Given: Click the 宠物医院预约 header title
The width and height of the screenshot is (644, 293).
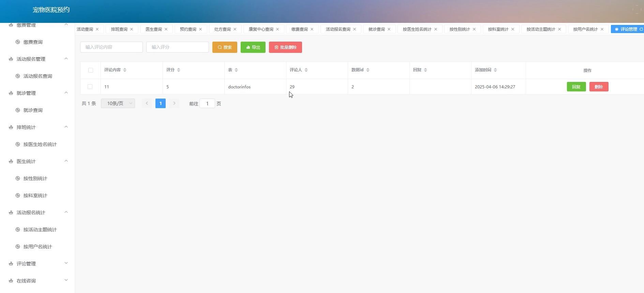Looking at the screenshot, I should tap(51, 10).
